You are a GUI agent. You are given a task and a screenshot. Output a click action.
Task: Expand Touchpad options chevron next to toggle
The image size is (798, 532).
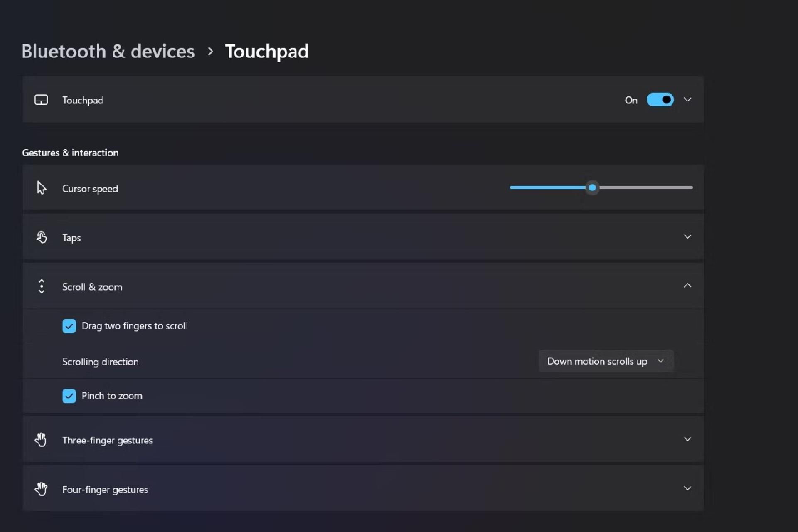687,100
